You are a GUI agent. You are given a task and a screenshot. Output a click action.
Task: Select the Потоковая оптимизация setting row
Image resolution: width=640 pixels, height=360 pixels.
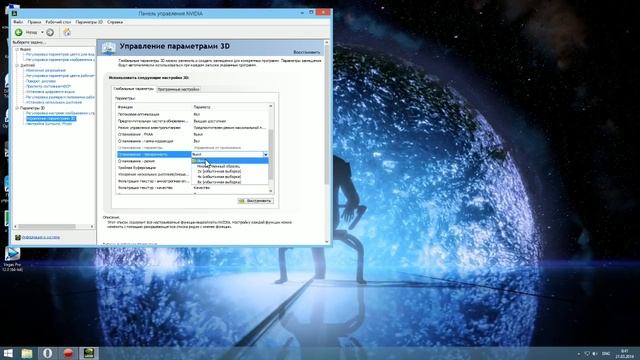[x=192, y=114]
